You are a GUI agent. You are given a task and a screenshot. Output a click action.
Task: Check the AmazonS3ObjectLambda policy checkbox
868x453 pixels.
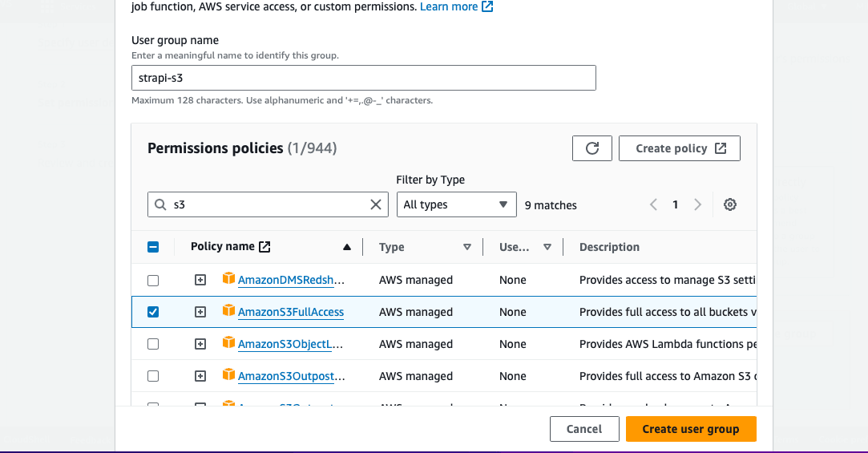tap(153, 345)
